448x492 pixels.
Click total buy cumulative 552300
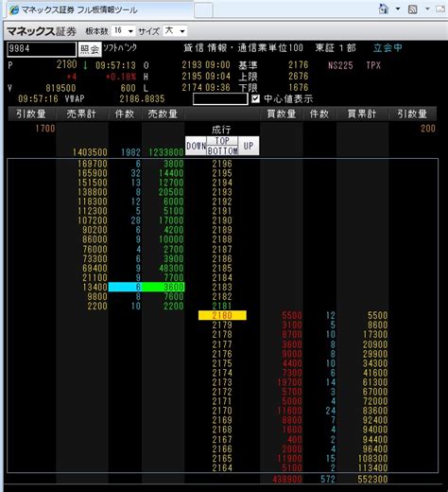tap(372, 479)
